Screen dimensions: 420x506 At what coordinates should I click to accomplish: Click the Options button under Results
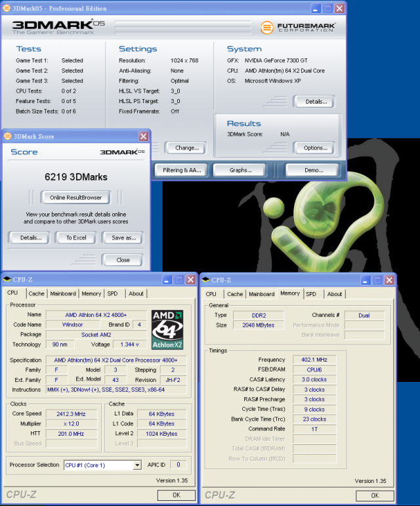coord(314,148)
